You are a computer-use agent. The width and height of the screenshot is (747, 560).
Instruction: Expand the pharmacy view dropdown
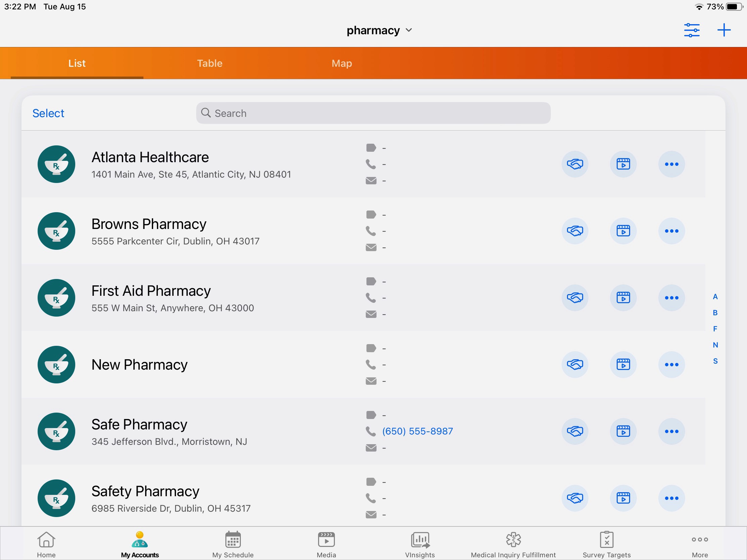pos(379,30)
